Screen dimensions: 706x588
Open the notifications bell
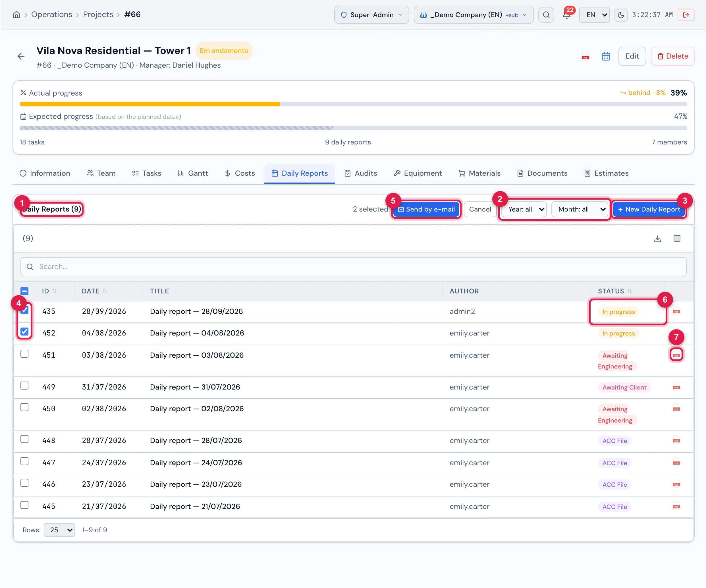(x=567, y=15)
